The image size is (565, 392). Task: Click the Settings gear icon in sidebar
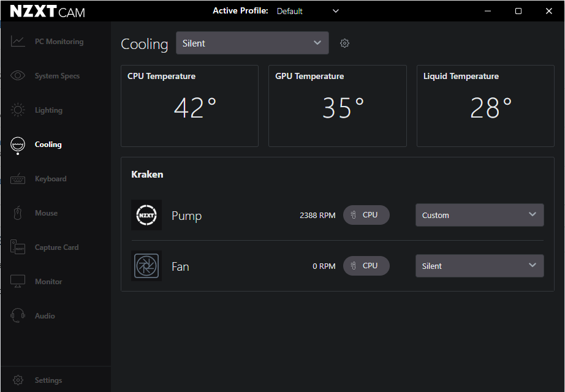click(18, 380)
